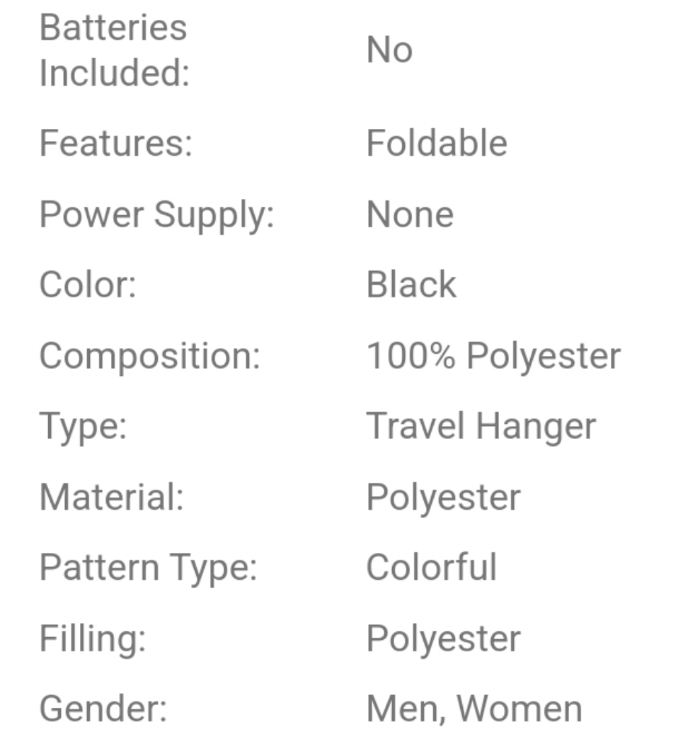Select the Polyester value beside Filling
Screen dimensions: 700x739
tap(443, 638)
